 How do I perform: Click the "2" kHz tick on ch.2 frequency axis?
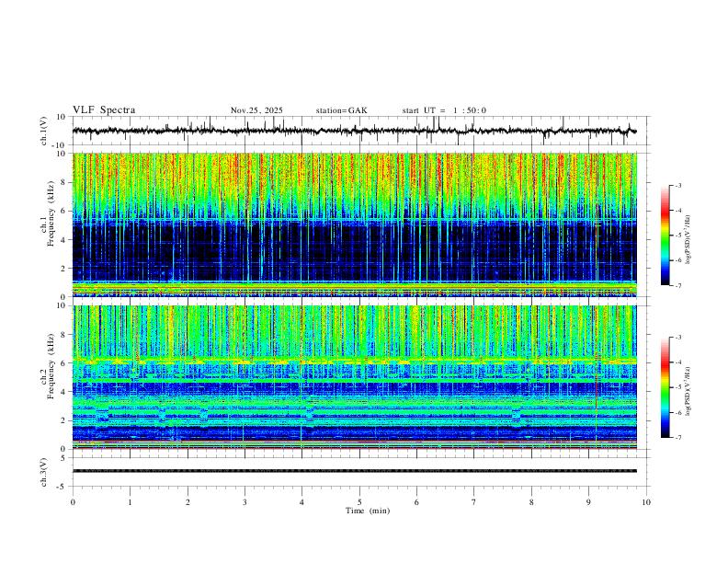coord(63,420)
